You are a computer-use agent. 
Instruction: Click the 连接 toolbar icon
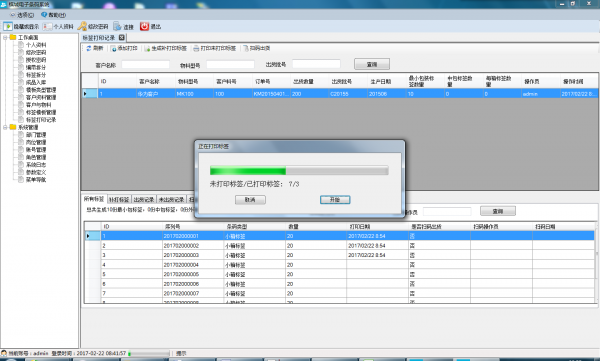[x=117, y=26]
